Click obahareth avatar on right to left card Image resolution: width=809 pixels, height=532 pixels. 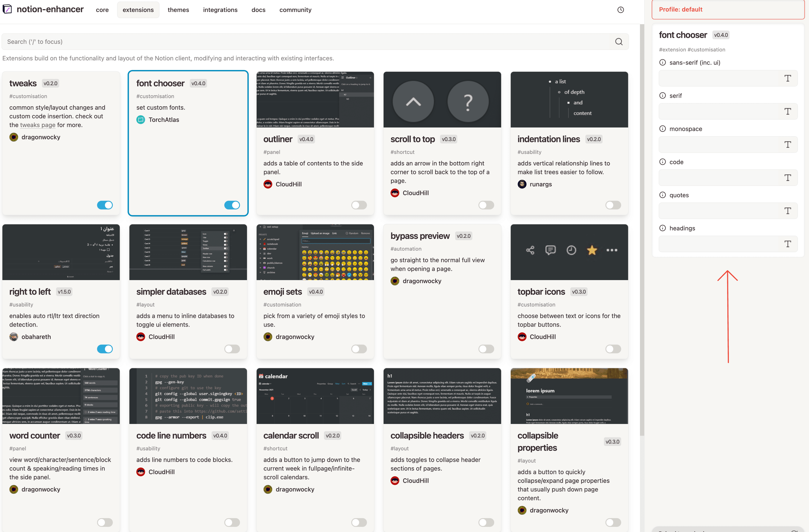tap(14, 337)
